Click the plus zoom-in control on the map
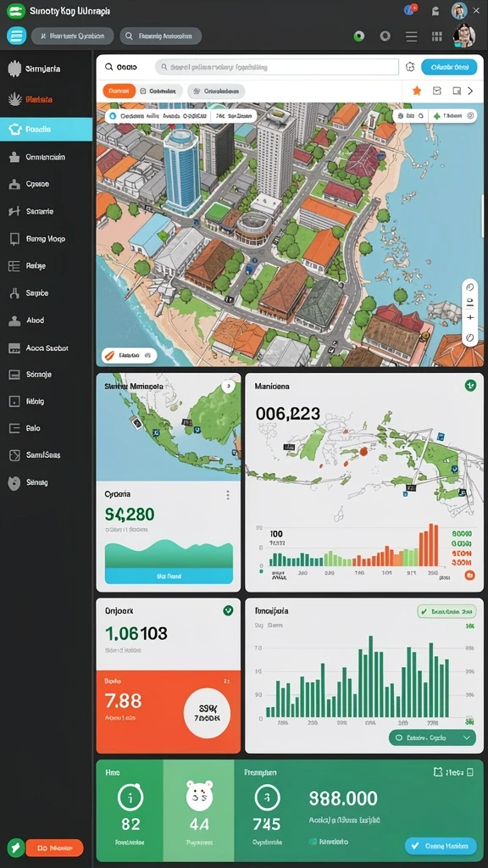Viewport: 488px width, 868px height. click(x=469, y=318)
